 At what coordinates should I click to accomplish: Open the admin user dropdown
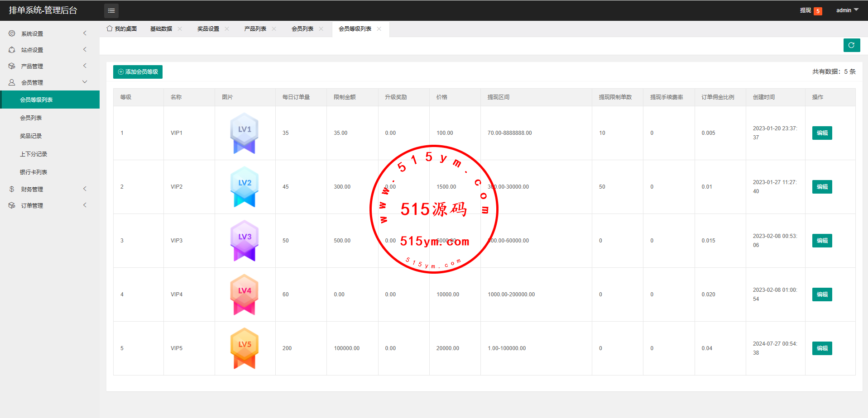click(847, 10)
